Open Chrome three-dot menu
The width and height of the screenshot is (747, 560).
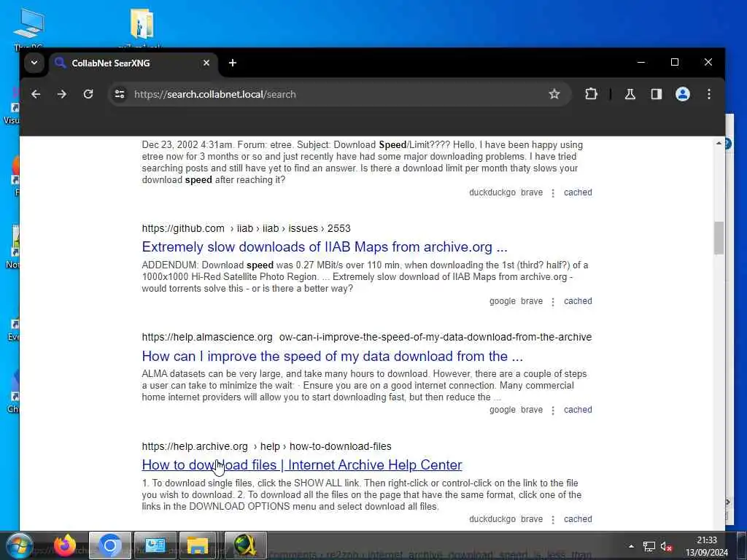pos(709,94)
